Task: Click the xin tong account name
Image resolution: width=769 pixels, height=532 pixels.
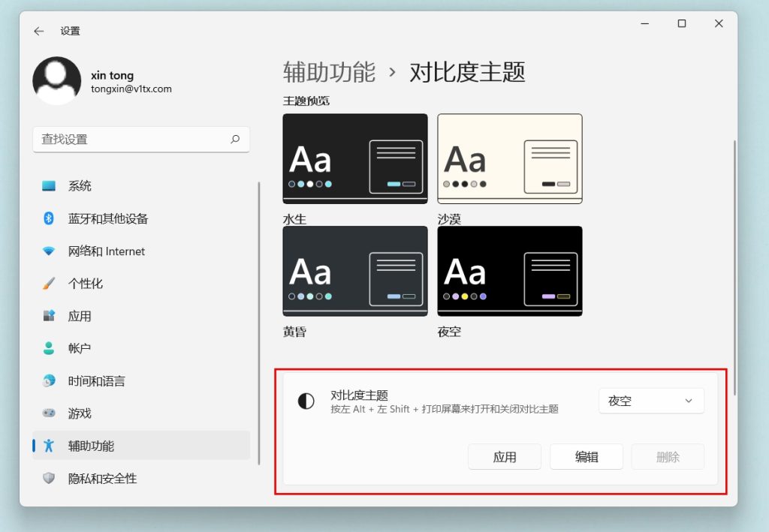Action: pyautogui.click(x=113, y=76)
